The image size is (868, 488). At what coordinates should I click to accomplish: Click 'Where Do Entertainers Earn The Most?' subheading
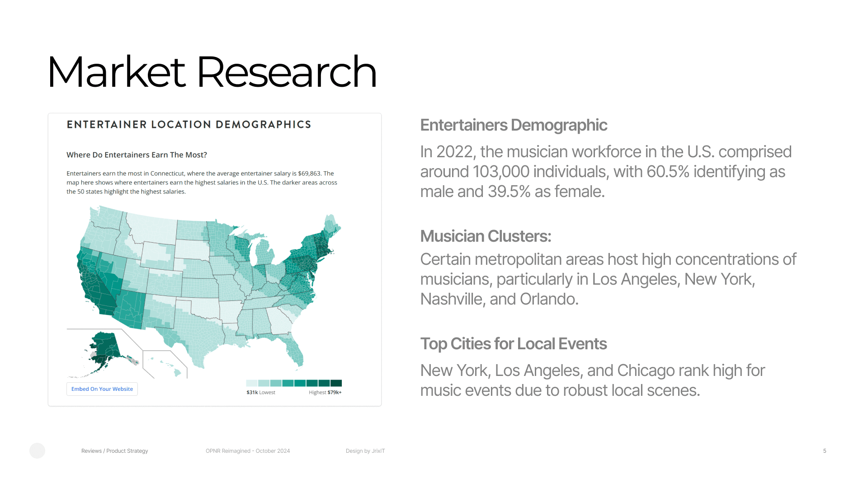click(137, 155)
